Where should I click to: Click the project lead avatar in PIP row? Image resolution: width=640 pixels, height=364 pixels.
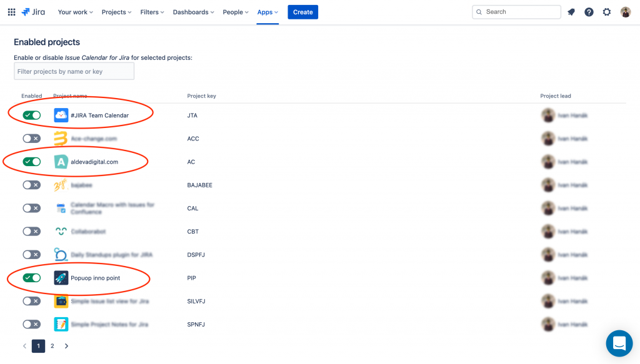tap(547, 278)
